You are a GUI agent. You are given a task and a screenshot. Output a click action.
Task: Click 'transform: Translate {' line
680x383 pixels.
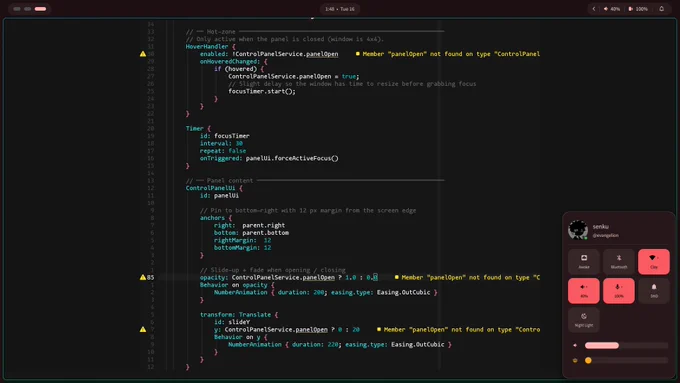[x=239, y=314]
